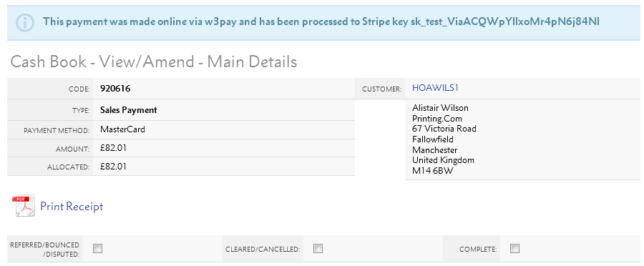Click the Amount value £82.01
Viewport: 644px width, 266px height.
113,148
